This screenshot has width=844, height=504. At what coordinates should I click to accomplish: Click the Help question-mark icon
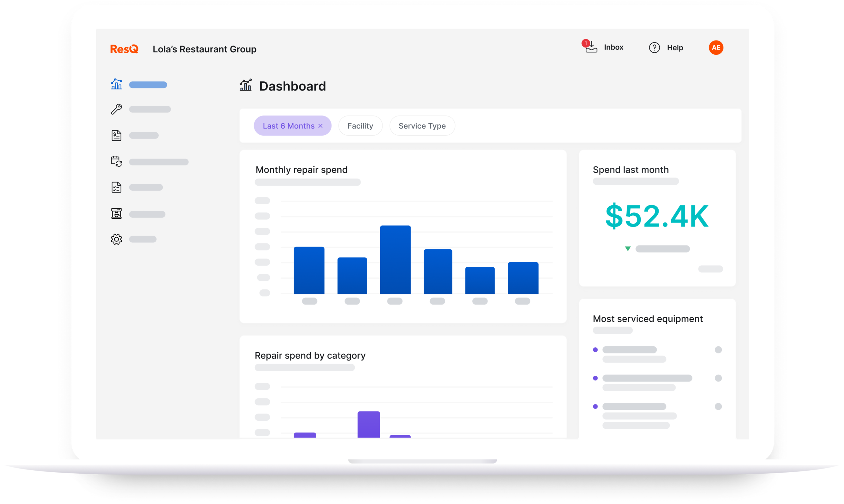654,48
